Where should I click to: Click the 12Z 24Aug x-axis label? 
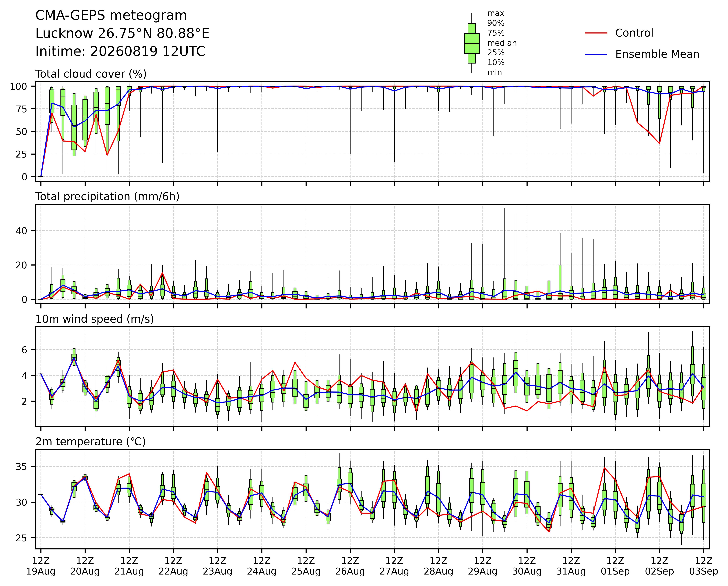pyautogui.click(x=262, y=566)
